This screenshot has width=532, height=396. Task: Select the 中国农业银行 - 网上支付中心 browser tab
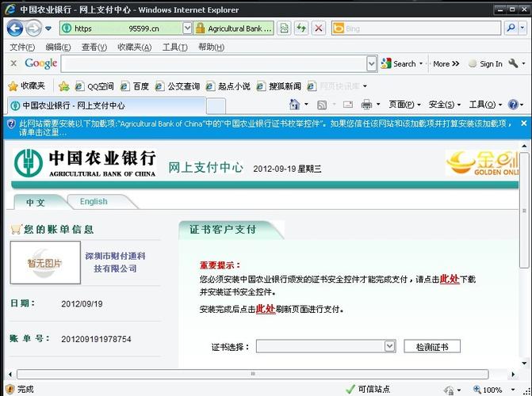click(106, 106)
